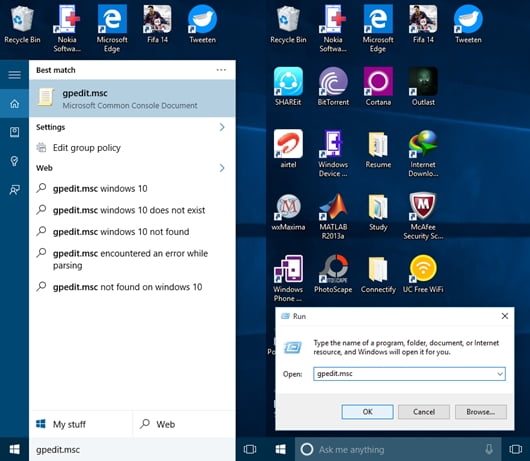The width and height of the screenshot is (530, 461).
Task: Launch the Outlast game icon
Action: point(423,87)
